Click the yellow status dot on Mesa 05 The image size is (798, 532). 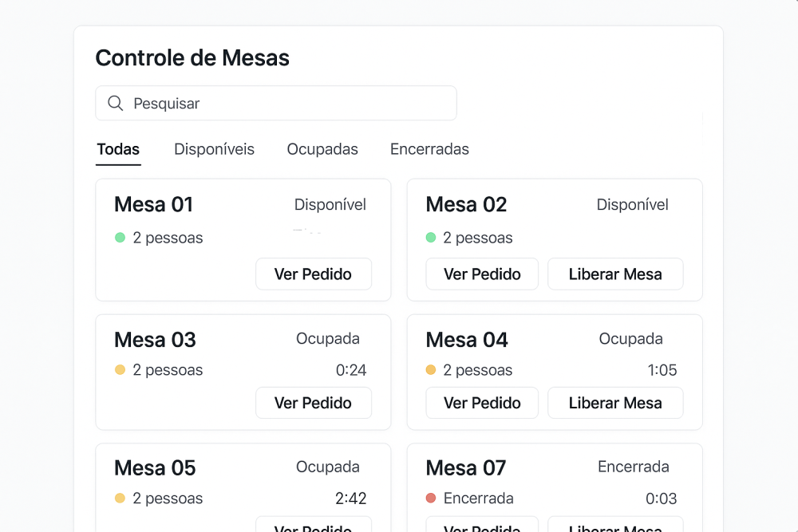click(x=120, y=498)
